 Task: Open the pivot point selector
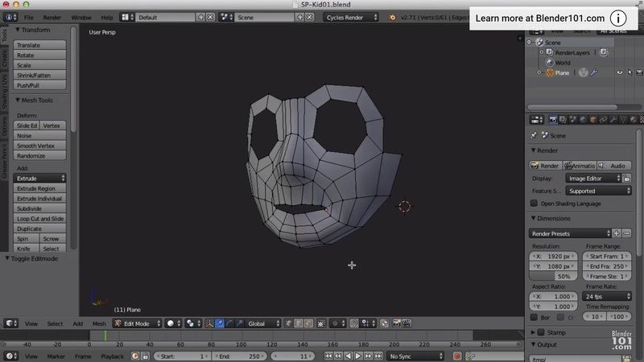coord(192,323)
